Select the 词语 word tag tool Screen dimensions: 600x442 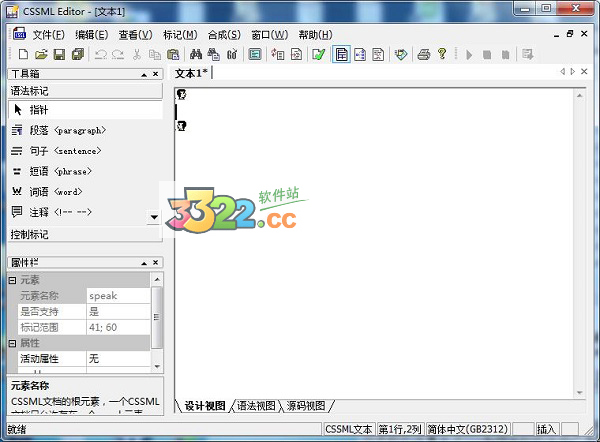click(85, 191)
